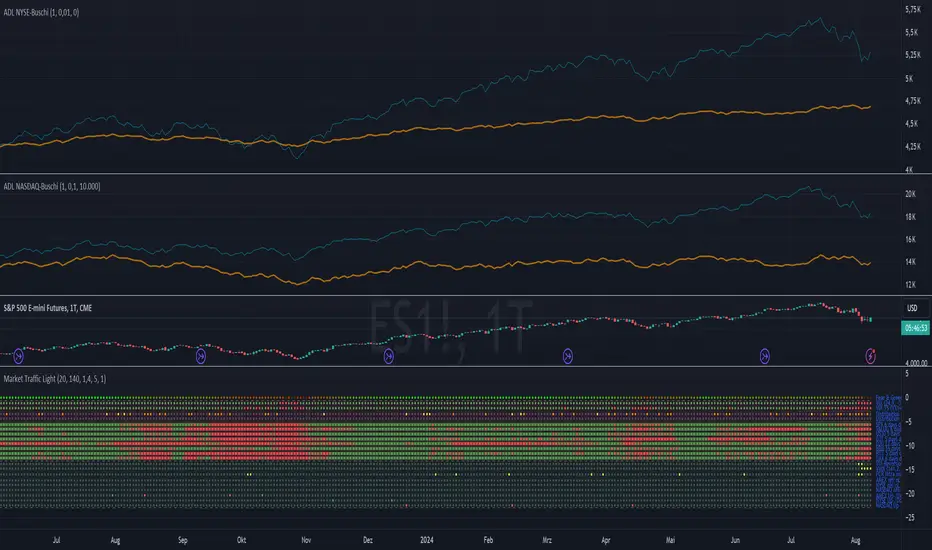Click the 05:46:53 countdown price label
This screenshot has height=550, width=932.
(x=915, y=328)
